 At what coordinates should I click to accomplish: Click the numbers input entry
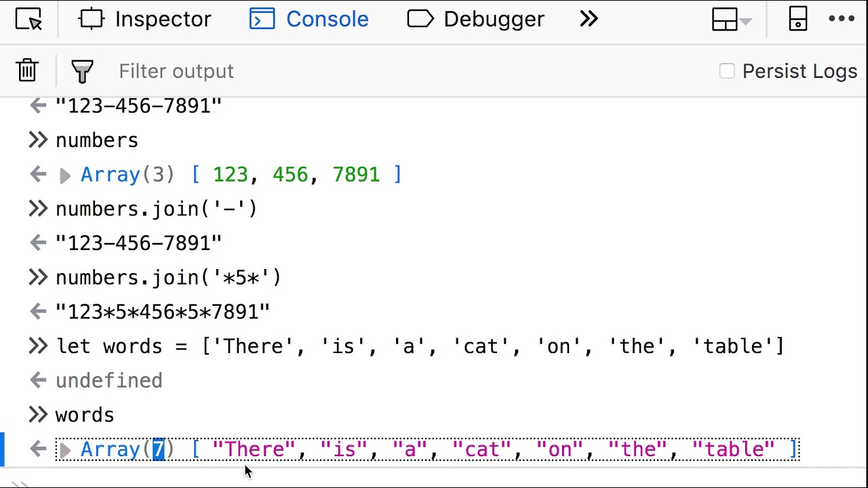click(97, 140)
